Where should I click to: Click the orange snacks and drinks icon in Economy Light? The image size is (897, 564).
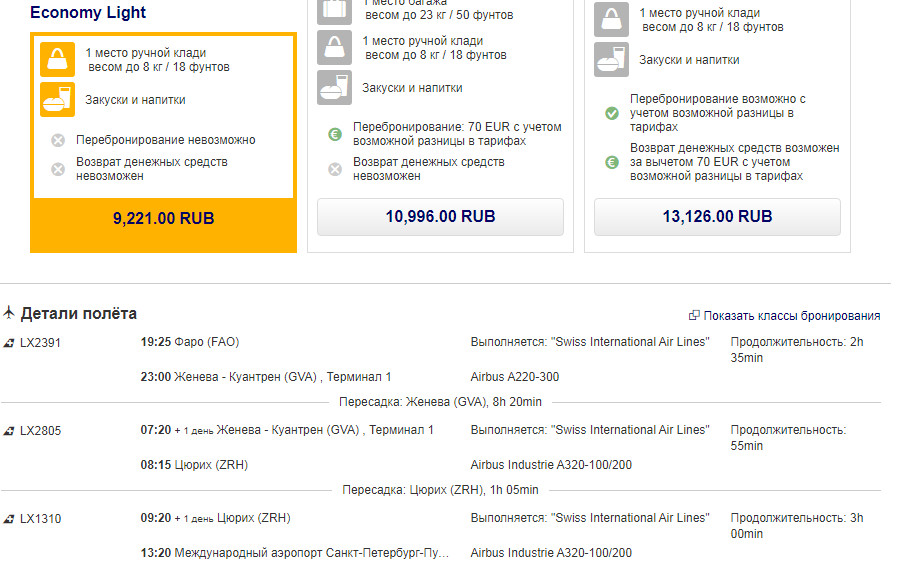click(x=57, y=100)
